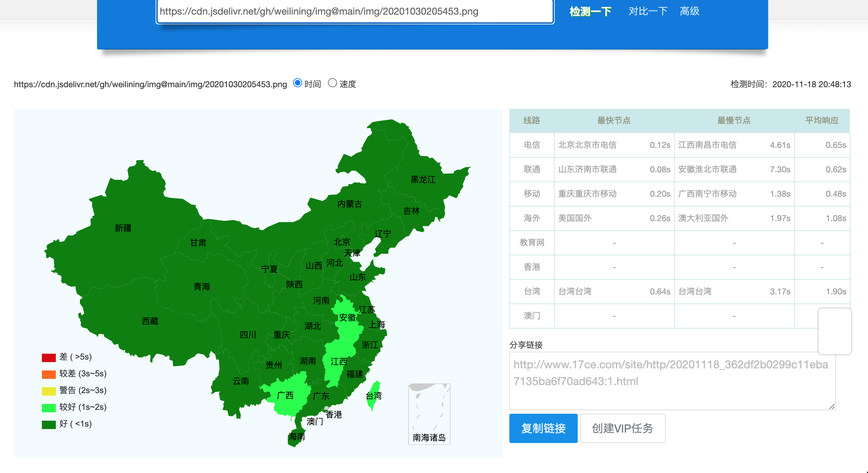Click the share link text area

[x=672, y=380]
